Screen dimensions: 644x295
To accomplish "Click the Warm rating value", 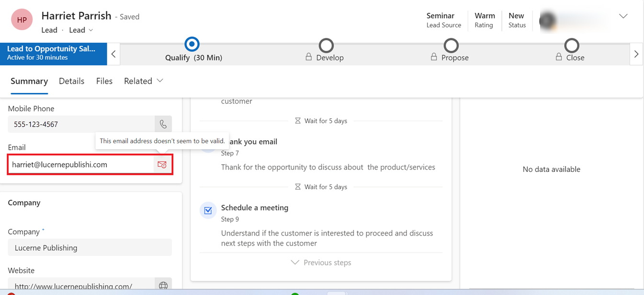I will pyautogui.click(x=485, y=16).
